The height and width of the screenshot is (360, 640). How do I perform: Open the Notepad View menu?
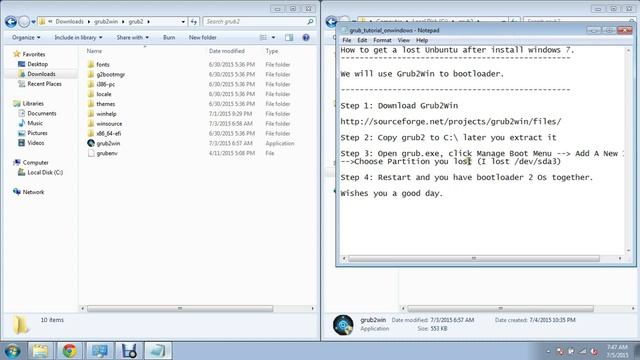tap(403, 40)
